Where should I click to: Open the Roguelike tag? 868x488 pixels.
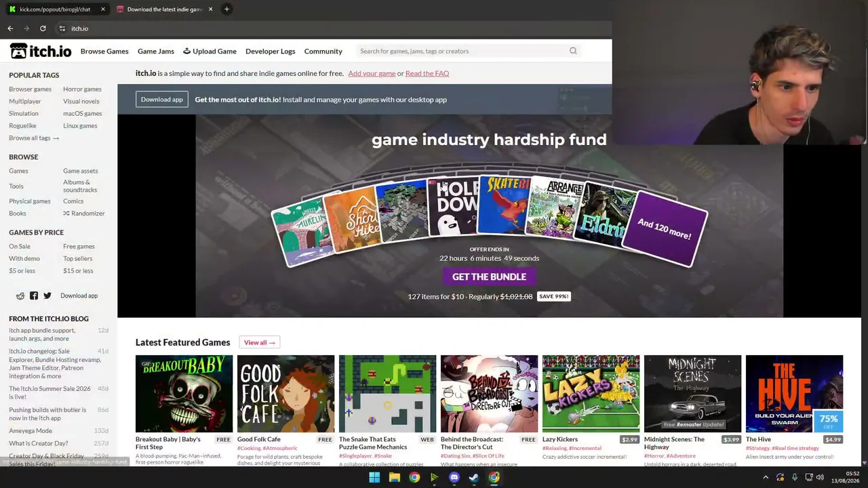pos(22,125)
